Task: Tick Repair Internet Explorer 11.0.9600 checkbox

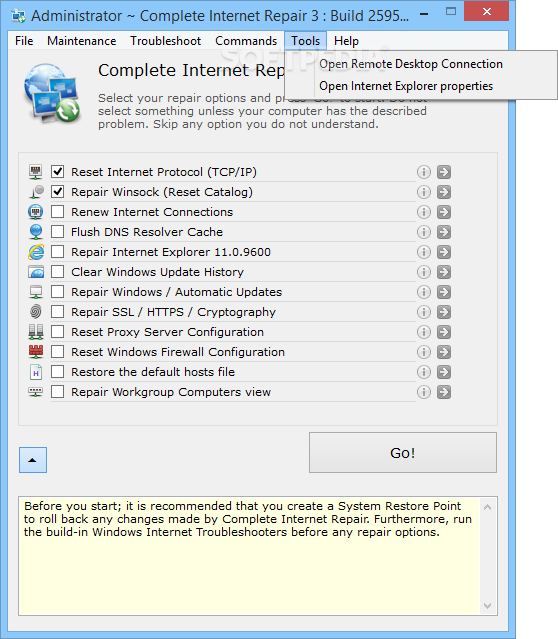Action: tap(57, 251)
